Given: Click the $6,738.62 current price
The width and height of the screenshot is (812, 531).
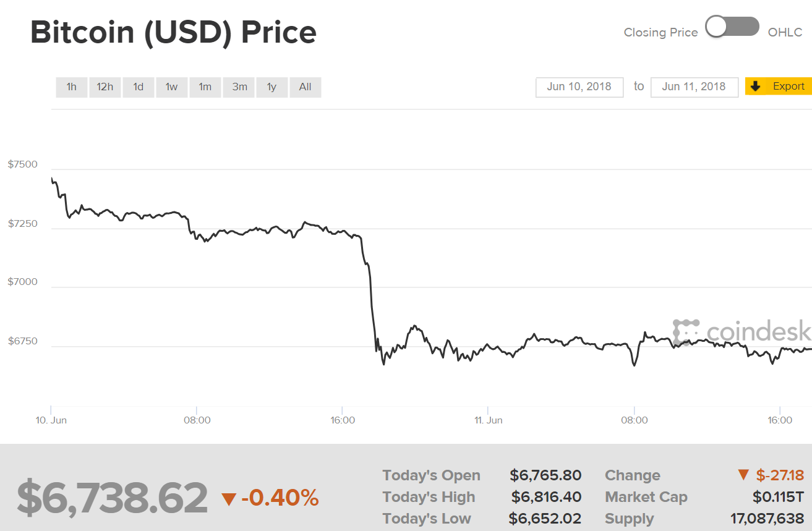Looking at the screenshot, I should click(x=112, y=498).
